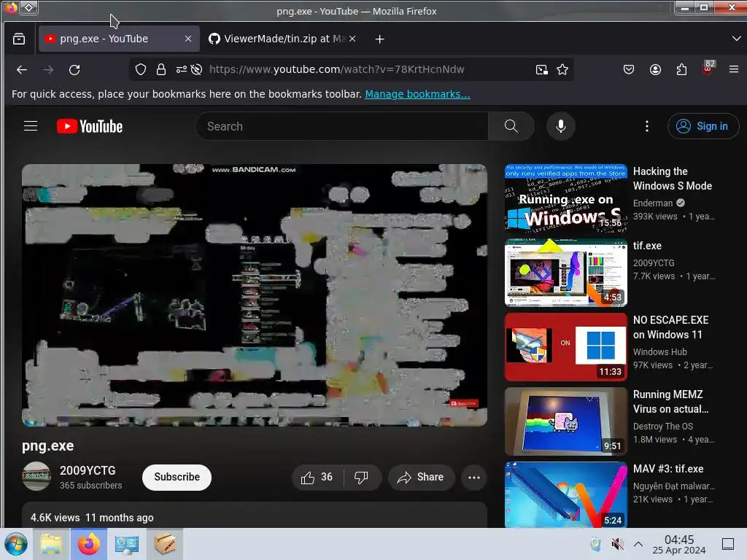Open the Enderman channel name
Image resolution: width=747 pixels, height=560 pixels.
point(653,203)
